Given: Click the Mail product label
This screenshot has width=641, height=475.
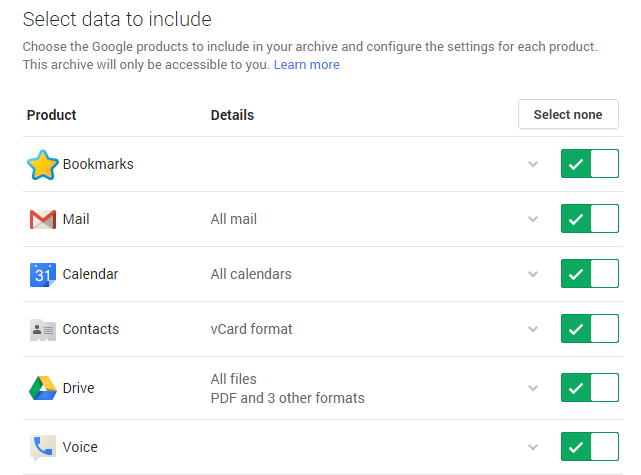Looking at the screenshot, I should [76, 220].
